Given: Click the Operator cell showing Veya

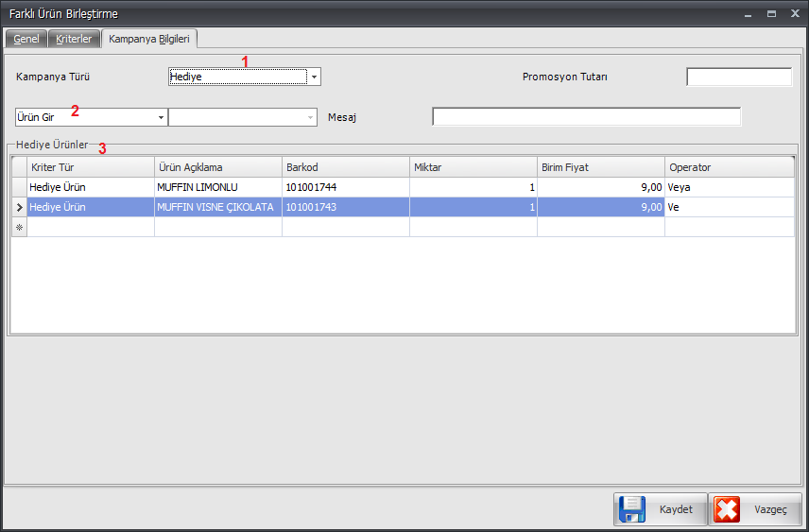Looking at the screenshot, I should (728, 187).
